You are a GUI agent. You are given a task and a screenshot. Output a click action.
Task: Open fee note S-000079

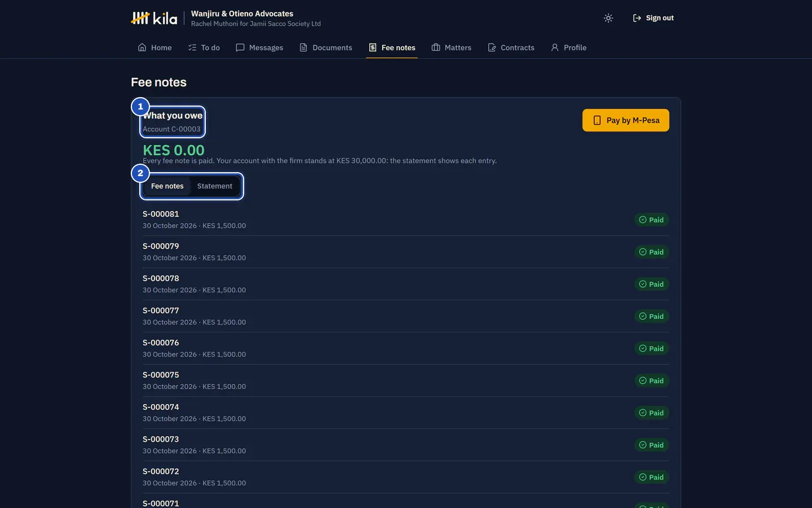(406, 252)
